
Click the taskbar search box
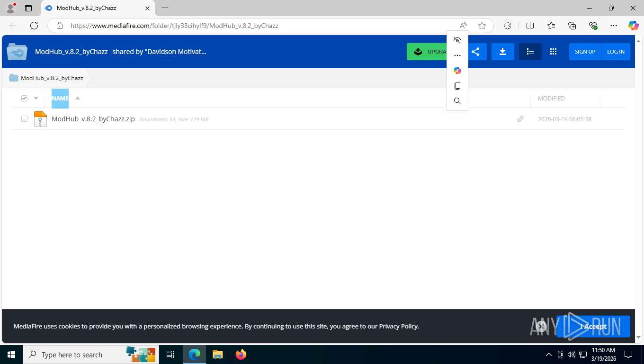[90, 355]
